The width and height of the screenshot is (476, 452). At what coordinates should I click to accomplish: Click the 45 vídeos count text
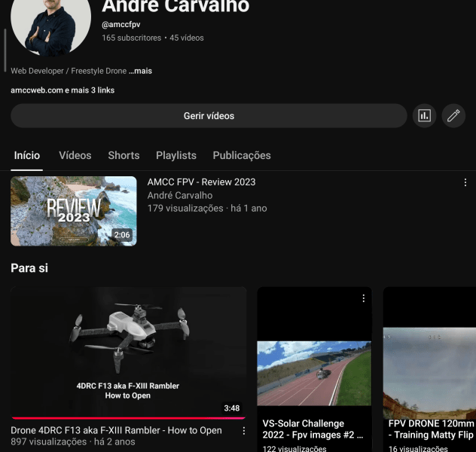[186, 38]
